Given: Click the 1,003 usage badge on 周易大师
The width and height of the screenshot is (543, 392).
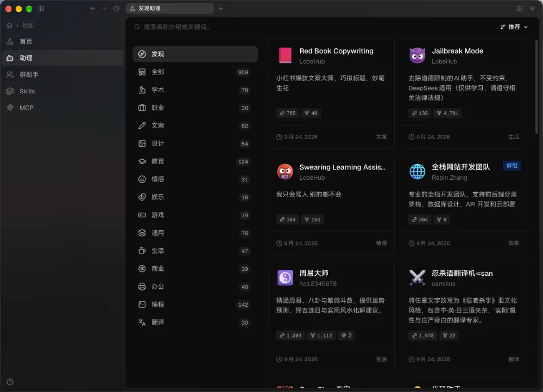Looking at the screenshot, I should point(291,336).
